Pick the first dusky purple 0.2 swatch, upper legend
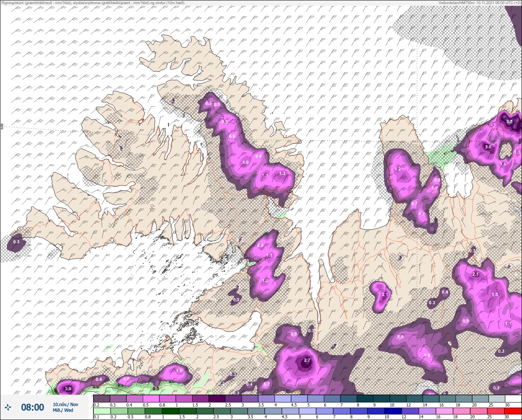The width and height of the screenshot is (522, 420). click(x=102, y=398)
